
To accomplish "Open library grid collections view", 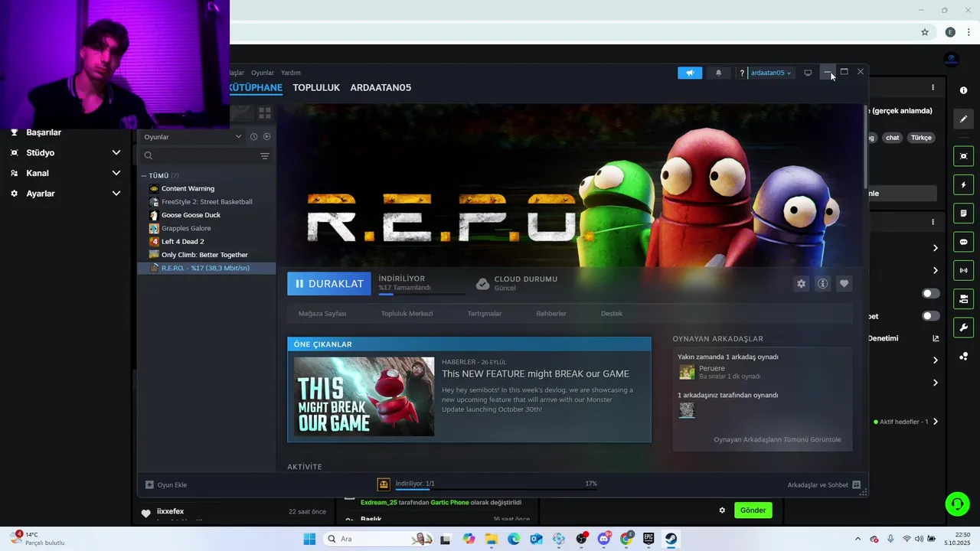I will pyautogui.click(x=265, y=113).
